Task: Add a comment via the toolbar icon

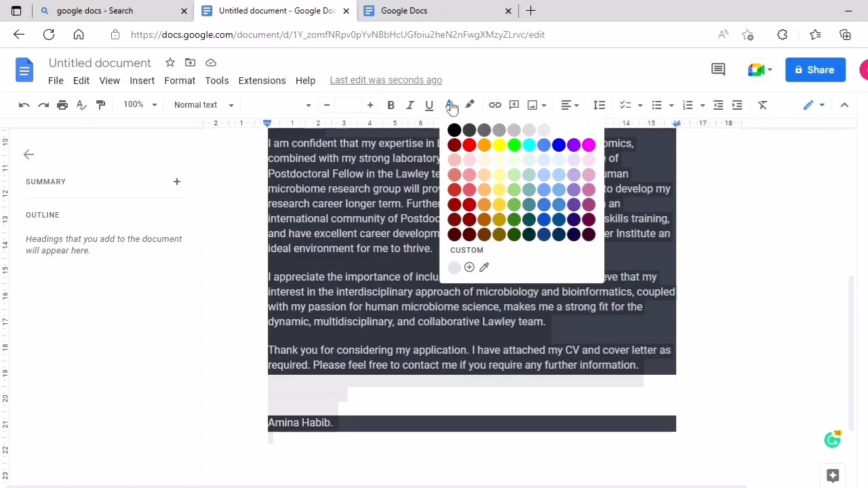Action: 514,104
